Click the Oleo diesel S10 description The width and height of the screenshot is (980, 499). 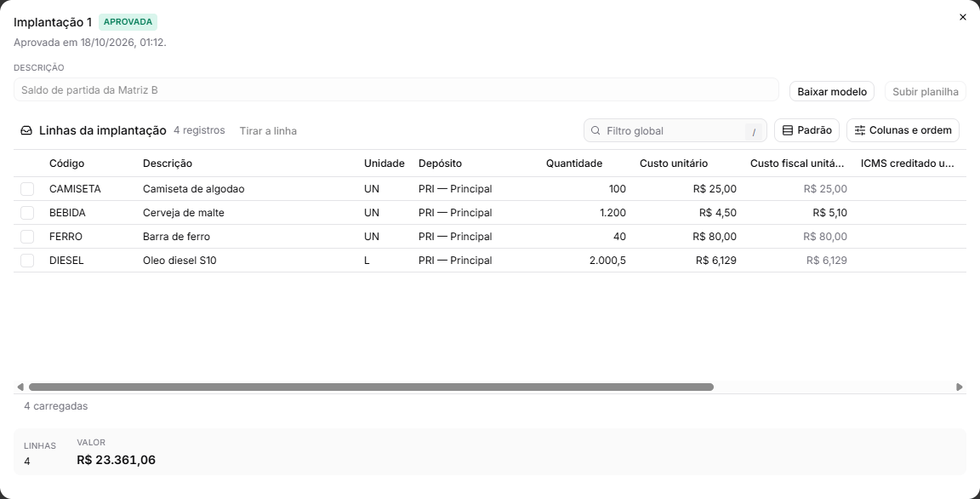(179, 260)
